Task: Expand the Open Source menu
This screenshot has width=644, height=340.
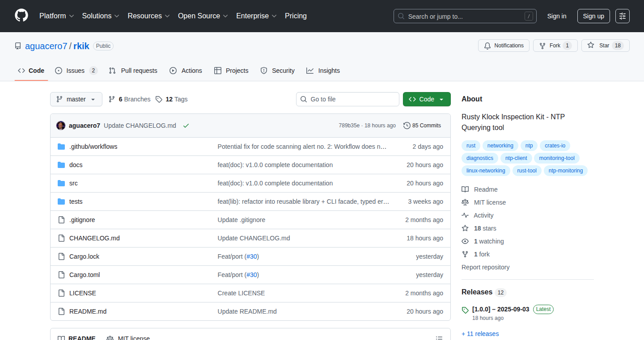Action: click(x=203, y=16)
